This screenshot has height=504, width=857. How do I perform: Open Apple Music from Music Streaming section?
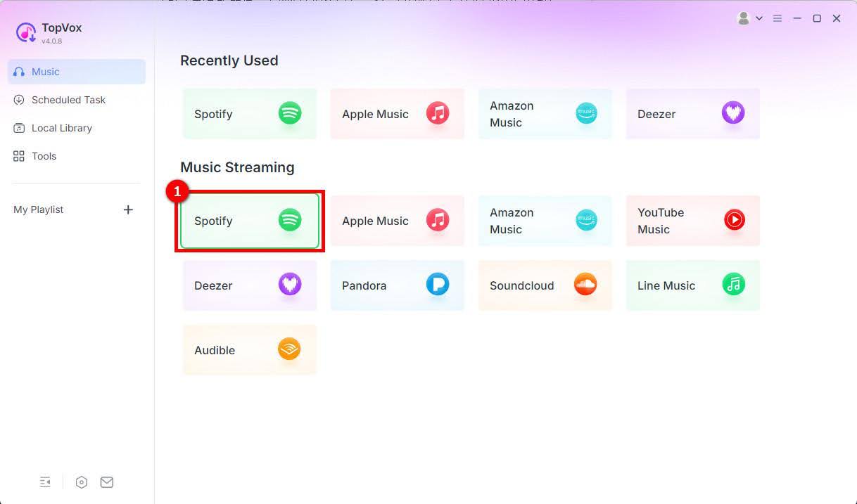397,221
